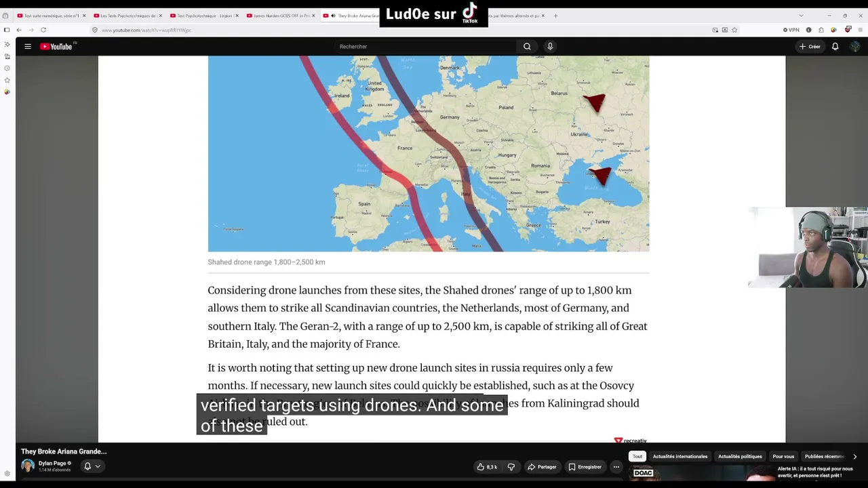Reload the current page

43,30
